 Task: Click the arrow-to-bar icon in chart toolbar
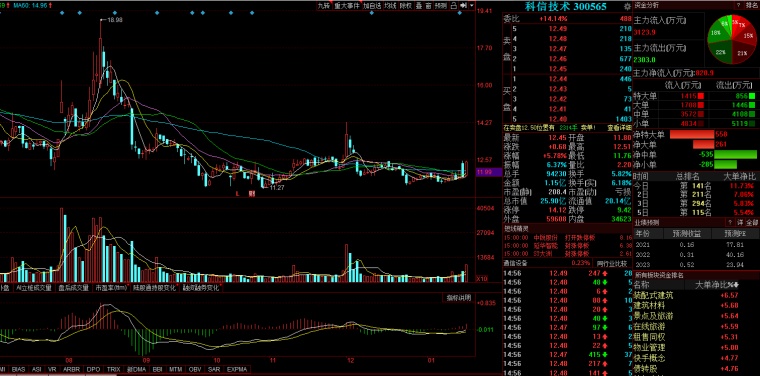point(463,6)
